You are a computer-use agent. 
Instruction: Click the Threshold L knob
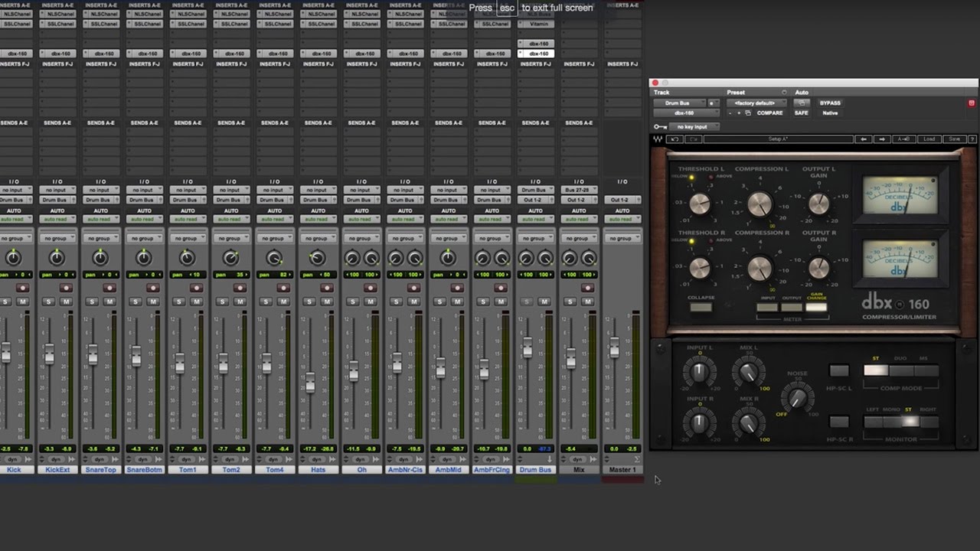(x=700, y=204)
